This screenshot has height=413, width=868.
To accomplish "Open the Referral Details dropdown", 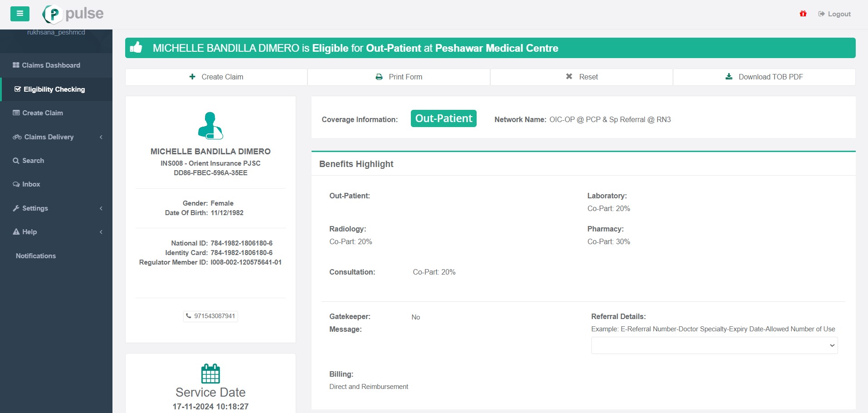I will (714, 345).
